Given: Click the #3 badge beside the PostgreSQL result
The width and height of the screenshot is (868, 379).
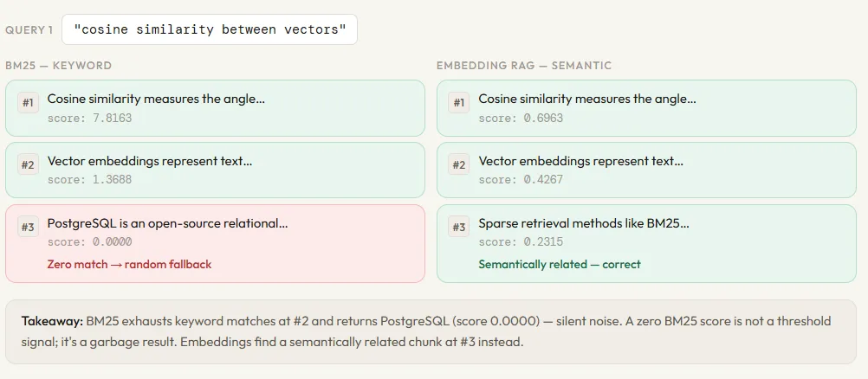Looking at the screenshot, I should [29, 228].
